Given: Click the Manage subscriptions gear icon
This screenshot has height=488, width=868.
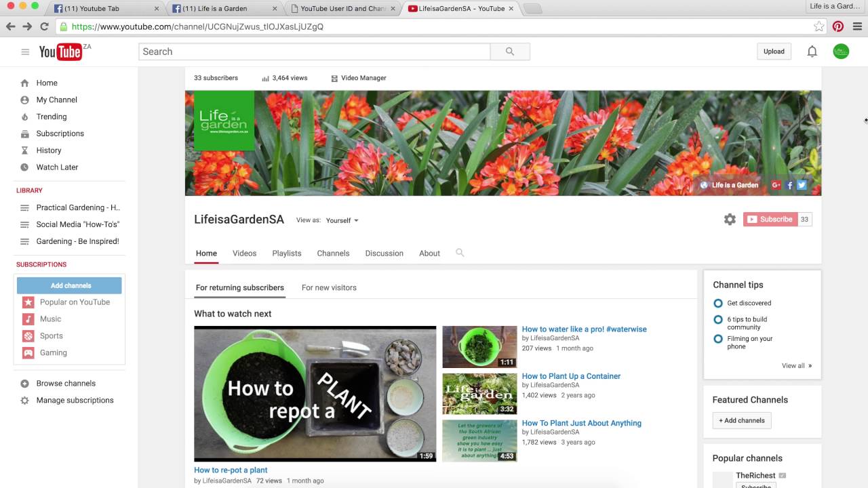Looking at the screenshot, I should pyautogui.click(x=24, y=401).
